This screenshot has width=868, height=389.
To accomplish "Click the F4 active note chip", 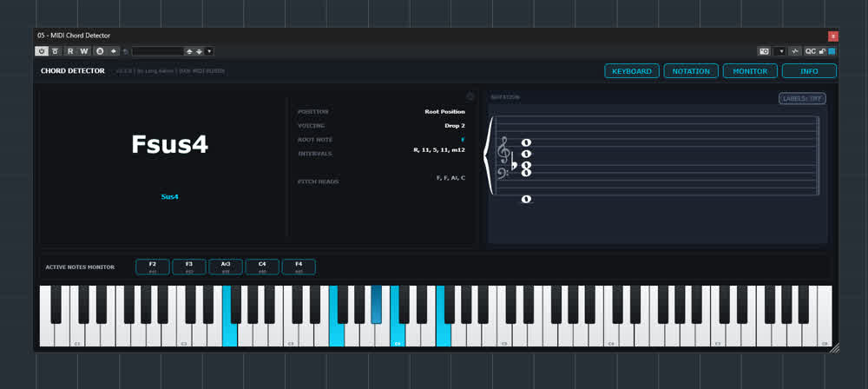I will coord(299,267).
